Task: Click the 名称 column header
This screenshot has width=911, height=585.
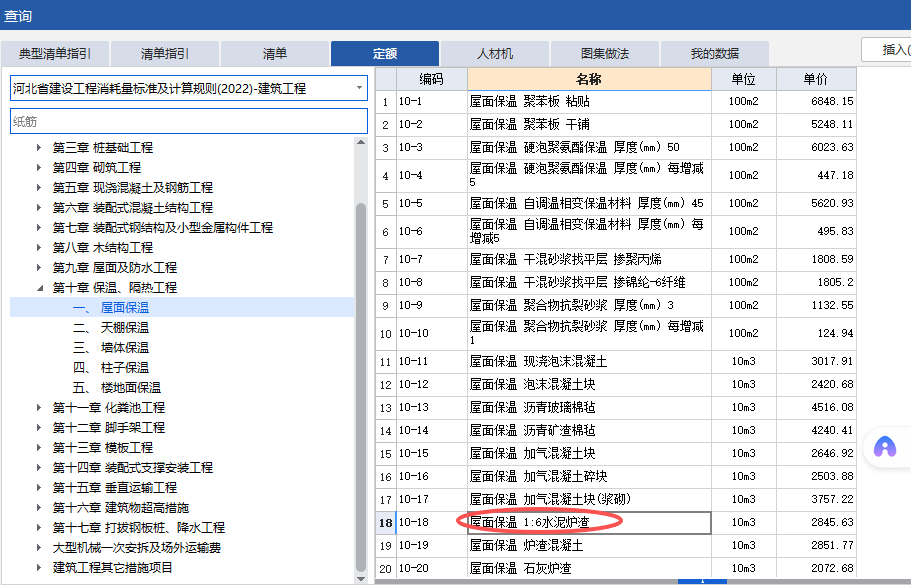Action: click(589, 79)
